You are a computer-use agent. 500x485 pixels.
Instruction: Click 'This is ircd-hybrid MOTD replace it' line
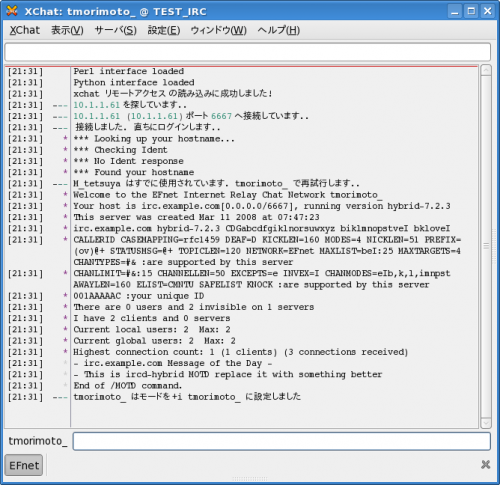pos(228,375)
